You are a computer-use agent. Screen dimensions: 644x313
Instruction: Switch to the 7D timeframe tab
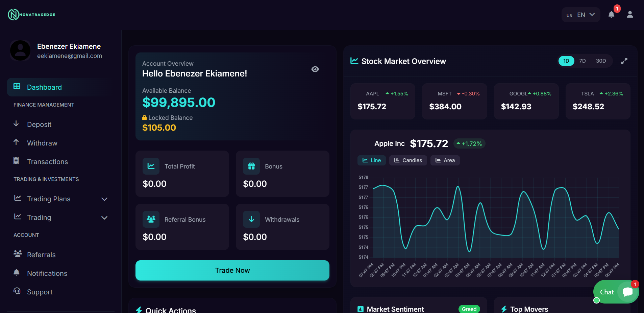pyautogui.click(x=582, y=61)
